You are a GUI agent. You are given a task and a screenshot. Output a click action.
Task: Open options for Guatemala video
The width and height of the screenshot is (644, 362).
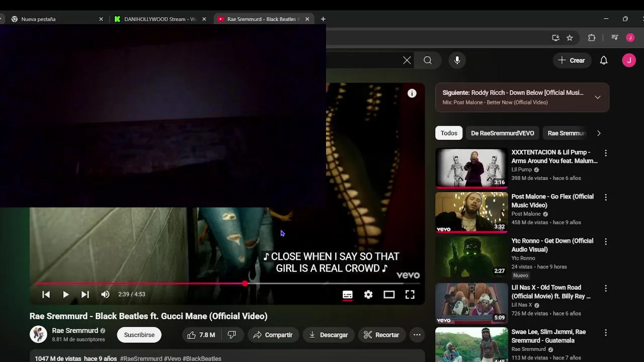pos(606,333)
